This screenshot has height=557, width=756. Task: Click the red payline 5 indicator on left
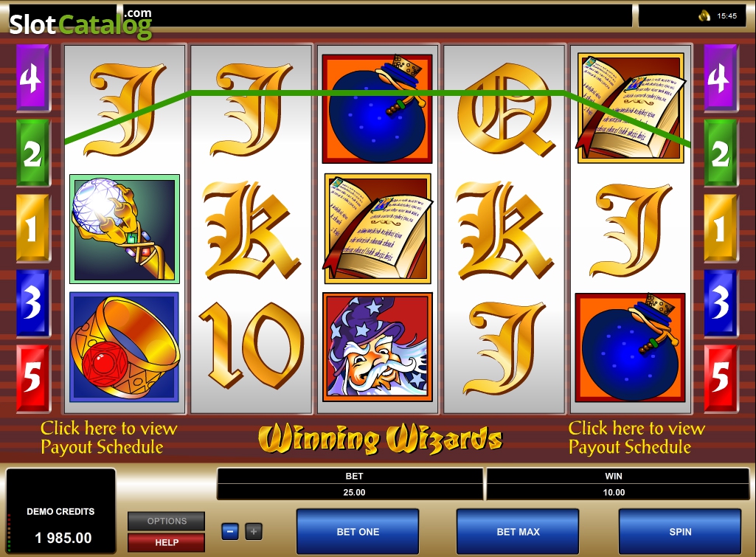coord(32,378)
